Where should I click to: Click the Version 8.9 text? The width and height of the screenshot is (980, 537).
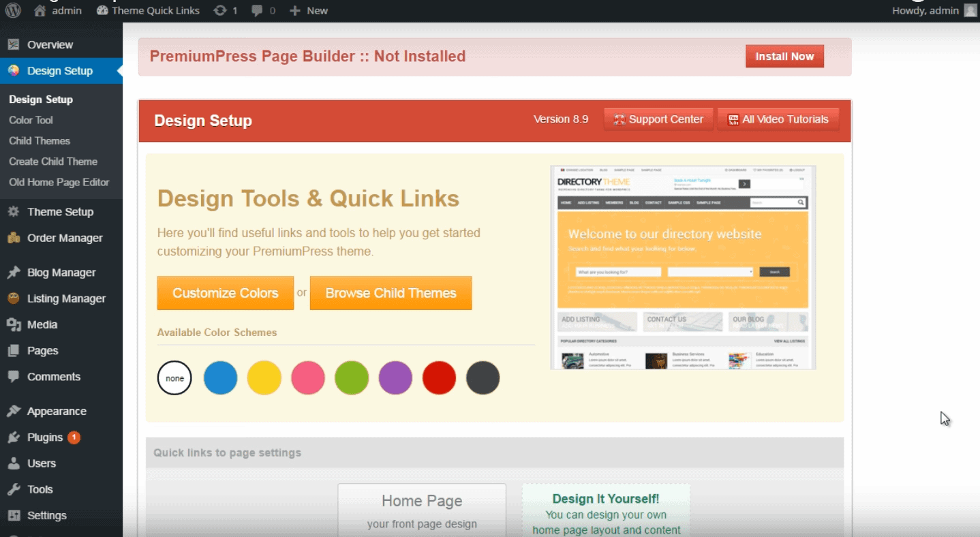point(561,119)
